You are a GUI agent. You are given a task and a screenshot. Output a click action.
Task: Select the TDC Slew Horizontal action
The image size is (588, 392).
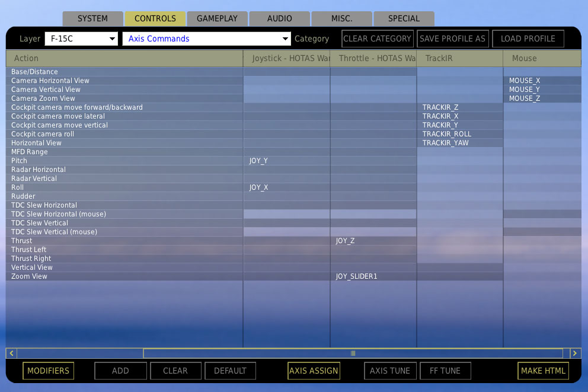point(124,205)
